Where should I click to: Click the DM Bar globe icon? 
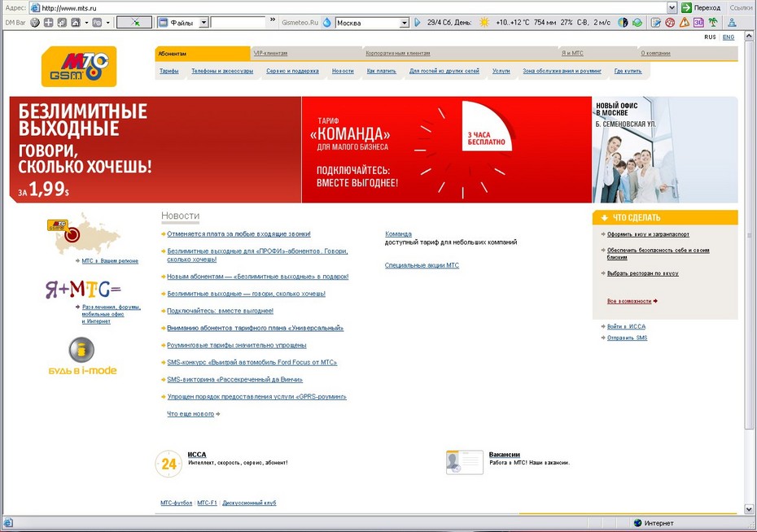click(35, 22)
